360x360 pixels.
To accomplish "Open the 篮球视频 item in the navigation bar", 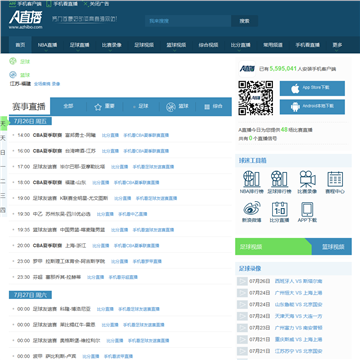I will [x=176, y=45].
